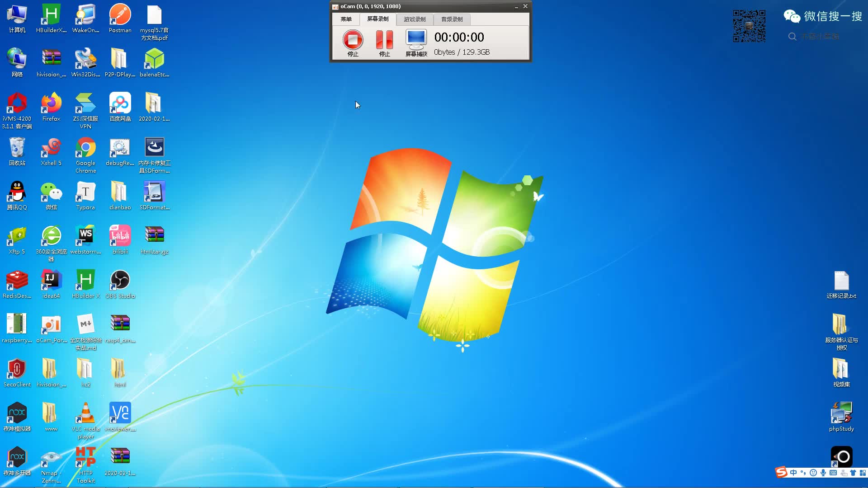Image resolution: width=868 pixels, height=488 pixels.
Task: Select the Nmap - Zenmap shortcut
Action: coord(51,465)
